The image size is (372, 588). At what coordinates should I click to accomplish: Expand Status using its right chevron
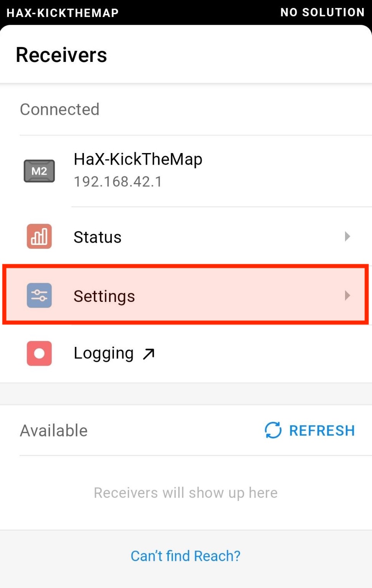point(347,237)
